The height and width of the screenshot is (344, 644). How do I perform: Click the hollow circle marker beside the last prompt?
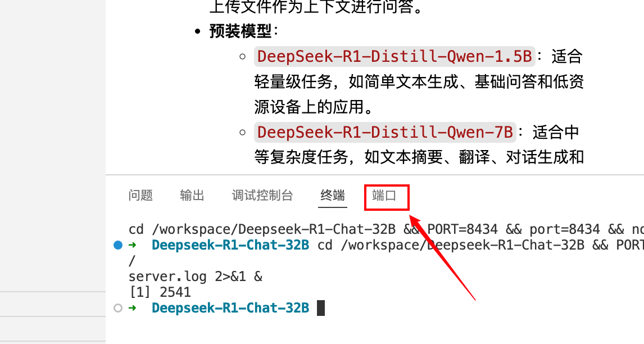117,308
